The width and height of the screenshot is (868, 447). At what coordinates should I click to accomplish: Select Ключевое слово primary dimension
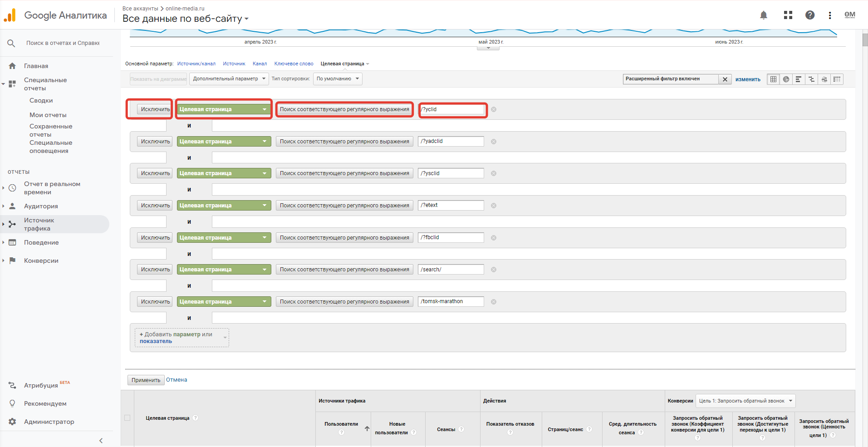click(x=294, y=64)
